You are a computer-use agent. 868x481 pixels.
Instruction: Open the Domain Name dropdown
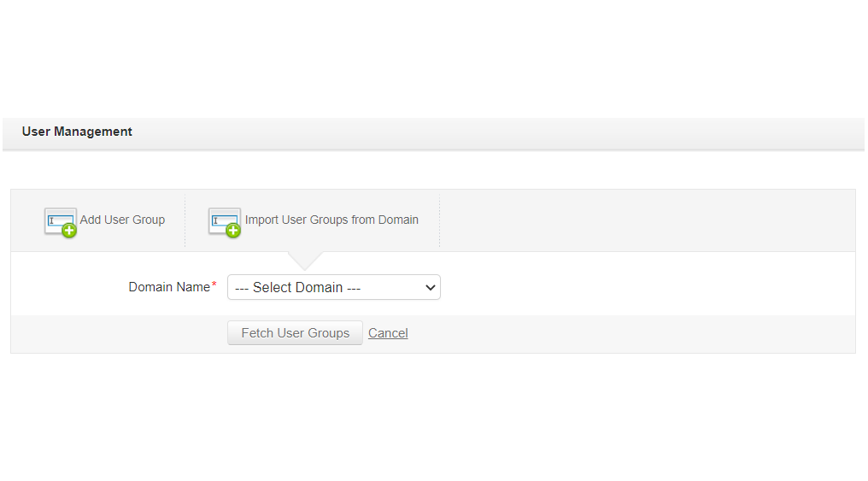click(x=333, y=287)
